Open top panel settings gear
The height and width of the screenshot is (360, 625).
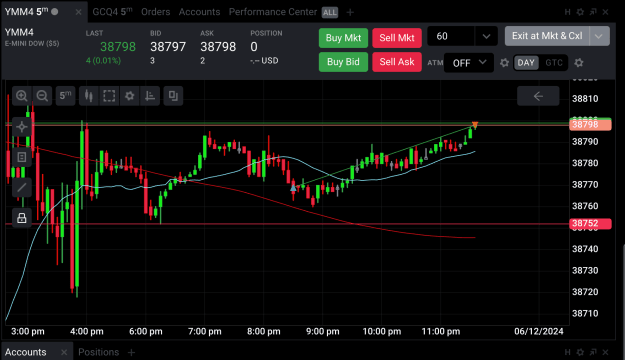pos(580,12)
